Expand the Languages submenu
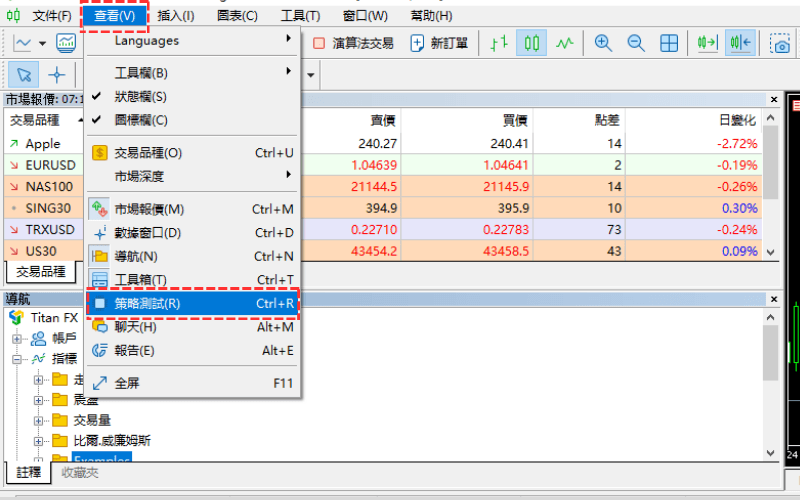The width and height of the screenshot is (800, 500). click(192, 40)
